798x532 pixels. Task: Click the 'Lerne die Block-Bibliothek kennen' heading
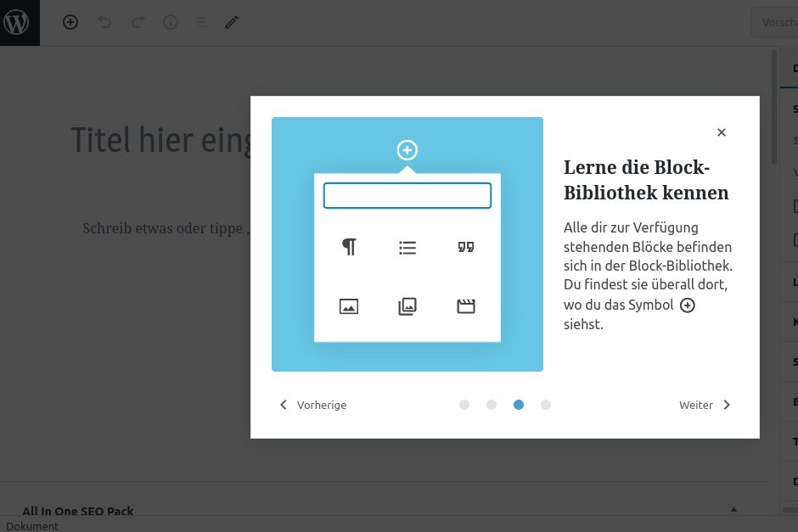(646, 180)
